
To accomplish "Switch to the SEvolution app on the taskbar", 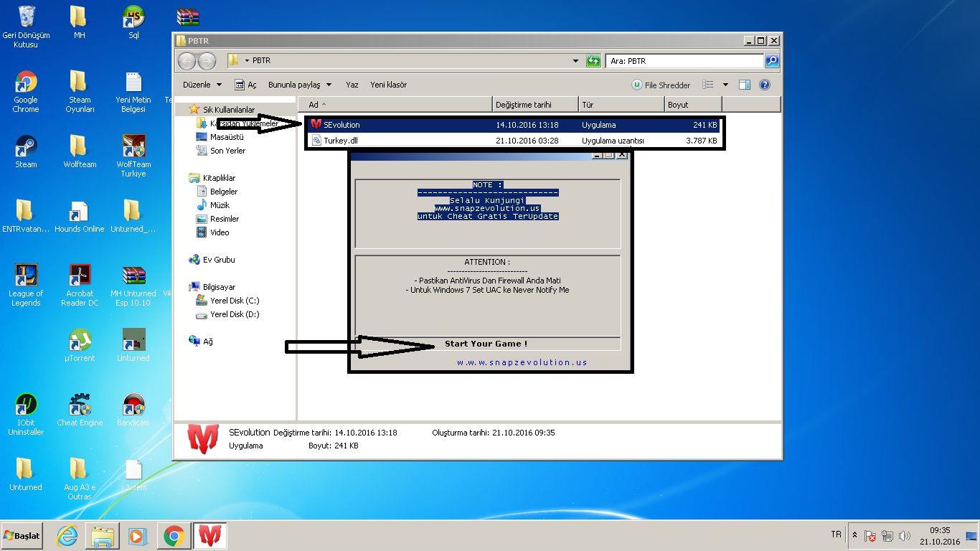I will pos(209,535).
